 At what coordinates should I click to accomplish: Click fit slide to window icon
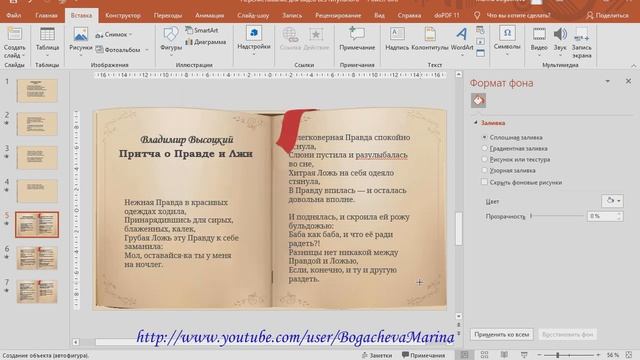(x=629, y=355)
